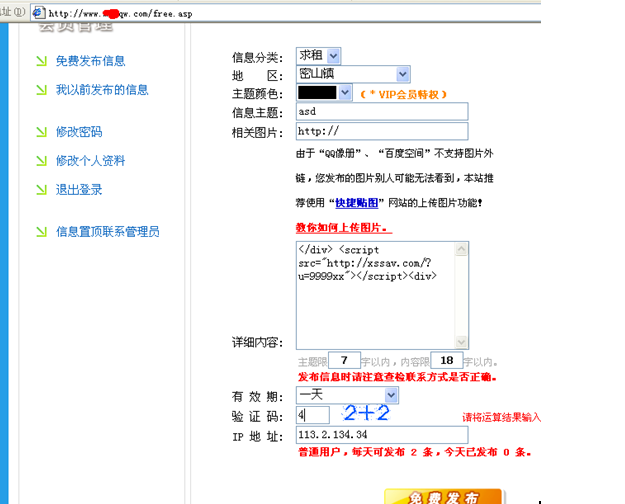The width and height of the screenshot is (625, 504).
Task: Click the IE page icon in address bar
Action: pyautogui.click(x=38, y=13)
